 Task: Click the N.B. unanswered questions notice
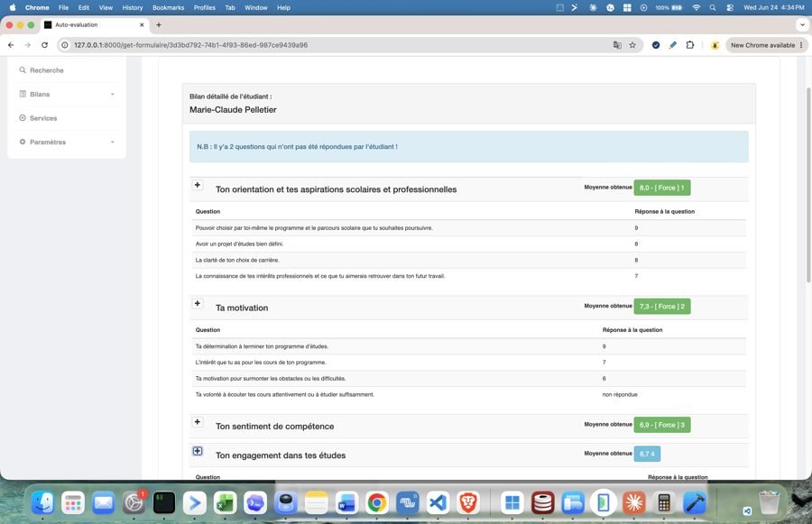(x=468, y=146)
